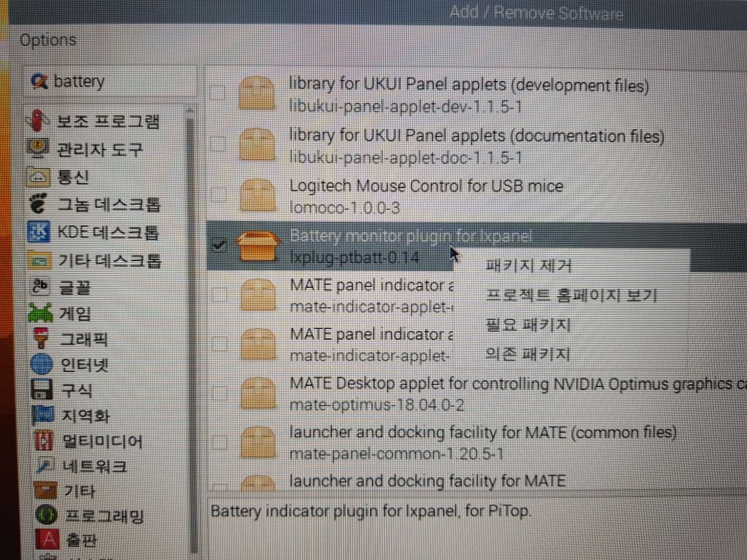Click the battery search field
The image size is (747, 560).
111,82
